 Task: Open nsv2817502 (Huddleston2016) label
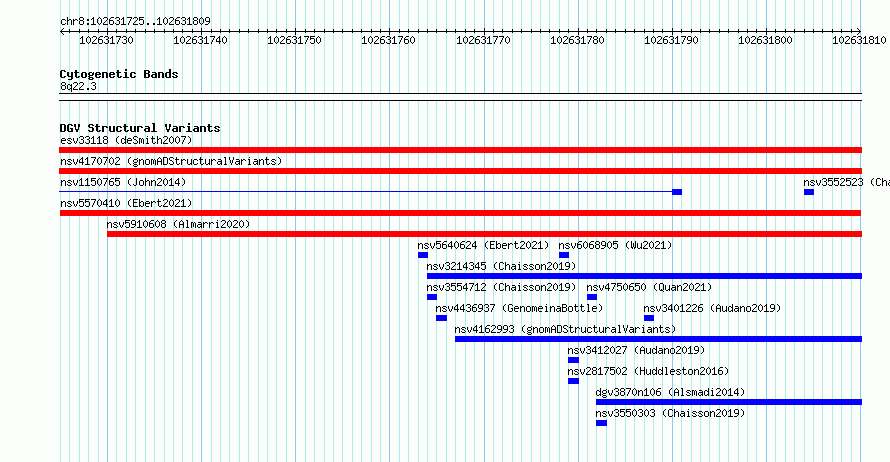click(x=648, y=371)
